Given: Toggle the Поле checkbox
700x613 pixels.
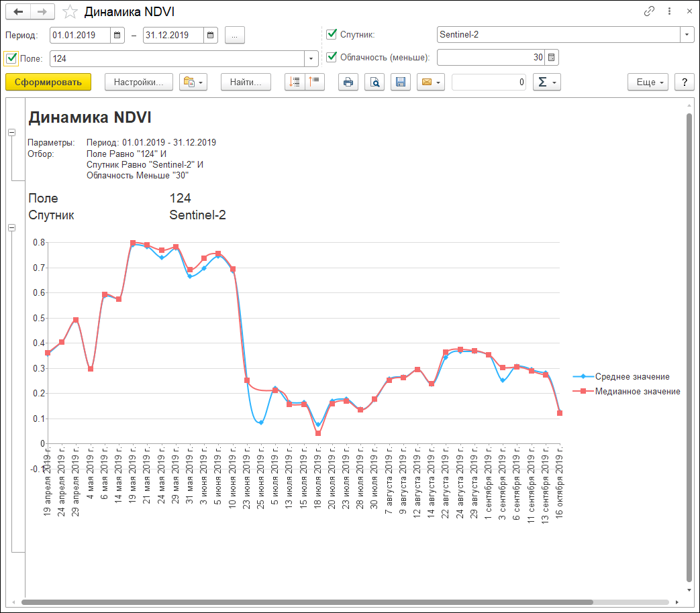Looking at the screenshot, I should pyautogui.click(x=11, y=58).
